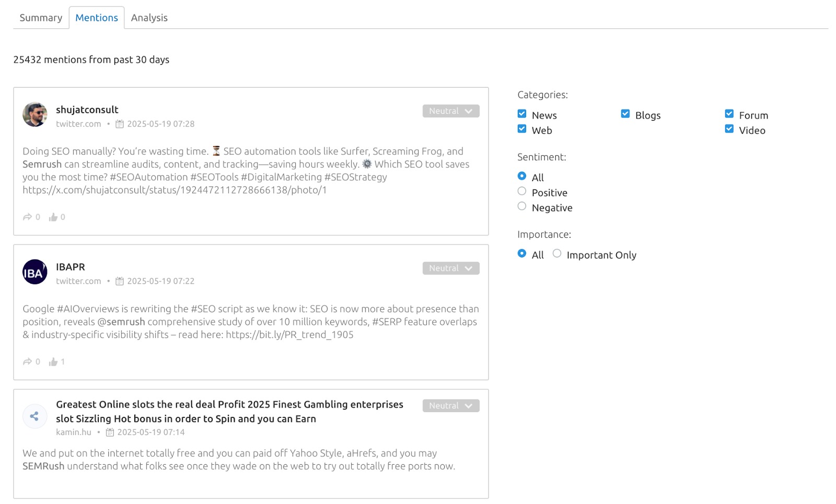Click thumbs-up icon on shujatconsult mention
836x504 pixels.
pos(53,217)
